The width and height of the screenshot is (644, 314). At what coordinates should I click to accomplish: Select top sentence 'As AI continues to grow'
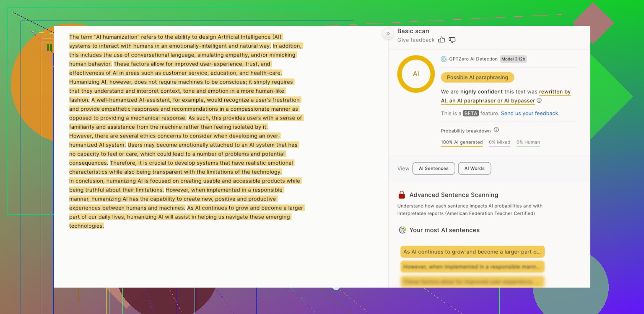(472, 252)
